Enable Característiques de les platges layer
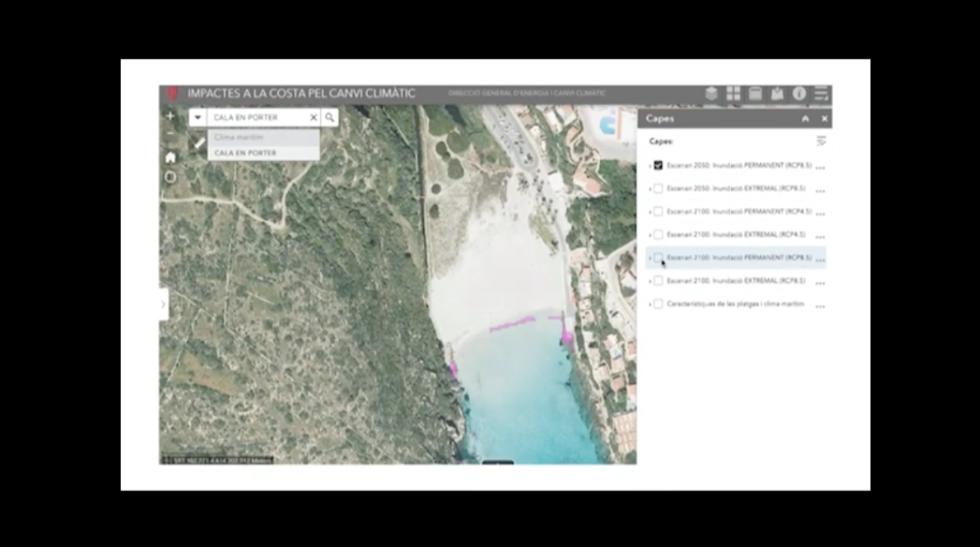Image resolution: width=980 pixels, height=547 pixels. coord(658,303)
